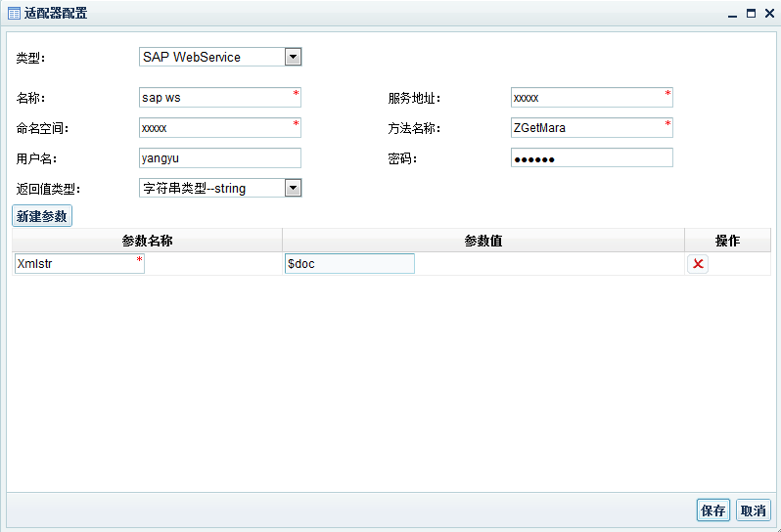Save the configuration with 保存
The height and width of the screenshot is (532, 781).
pyautogui.click(x=712, y=510)
